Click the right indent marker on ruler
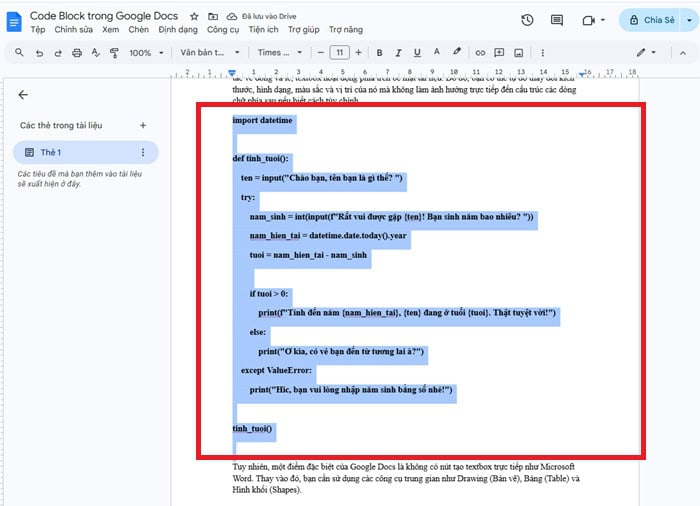The image size is (700, 506). 582,74
